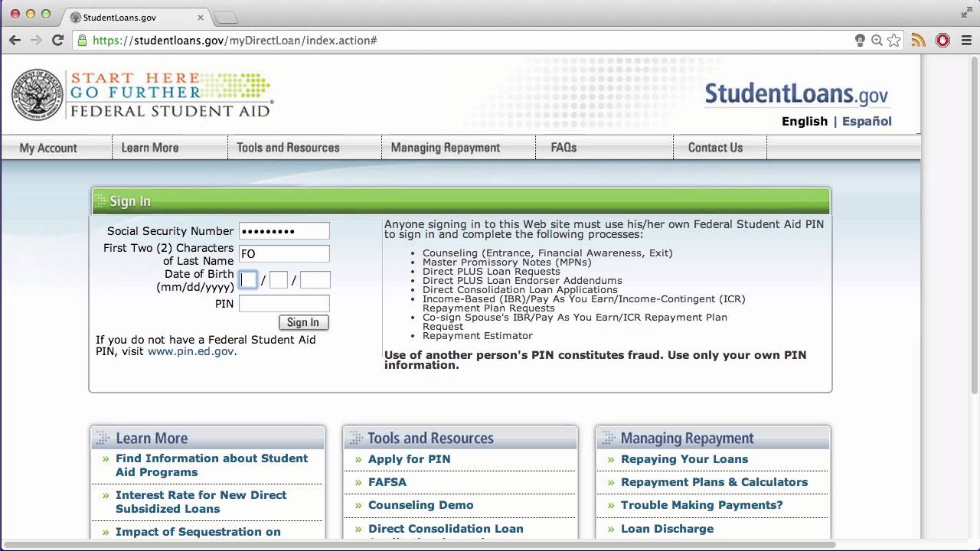Click the Sign In panel header

461,201
